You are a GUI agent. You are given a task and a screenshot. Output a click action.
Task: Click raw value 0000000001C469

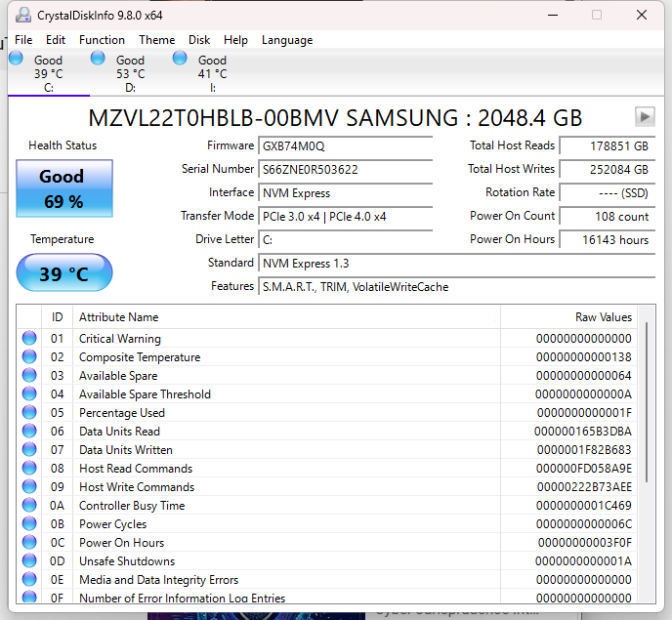(584, 506)
